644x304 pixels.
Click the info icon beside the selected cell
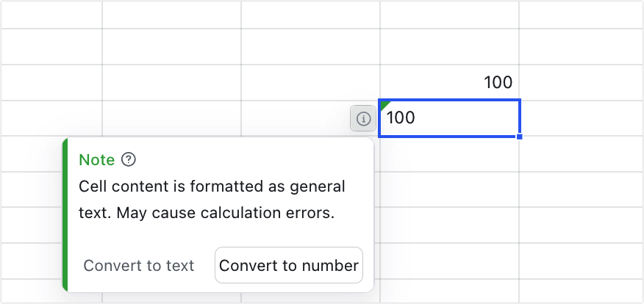363,118
